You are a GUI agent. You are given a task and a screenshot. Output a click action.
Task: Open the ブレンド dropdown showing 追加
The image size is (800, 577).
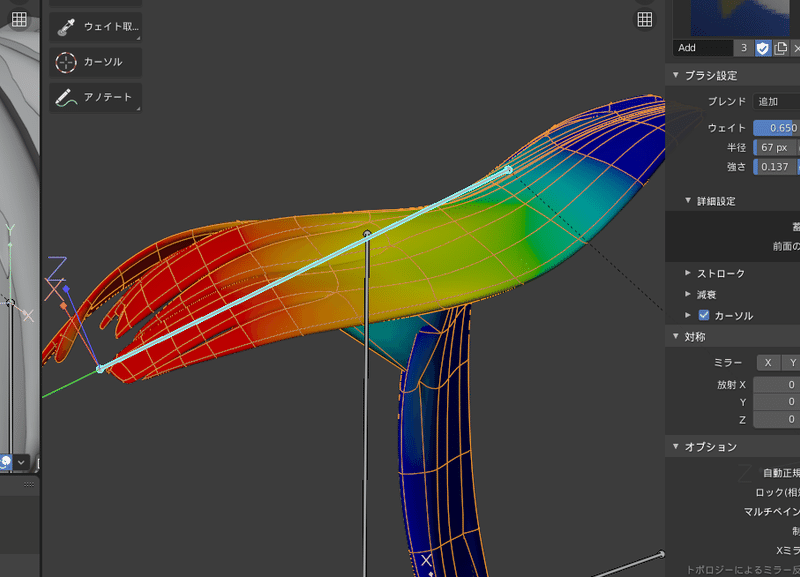tap(777, 102)
